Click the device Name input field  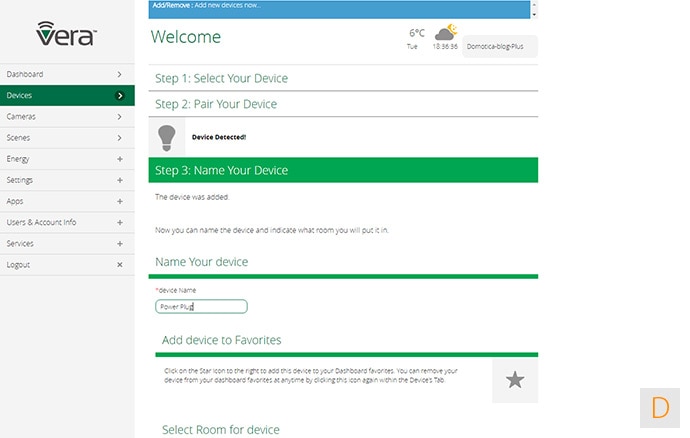coord(201,306)
